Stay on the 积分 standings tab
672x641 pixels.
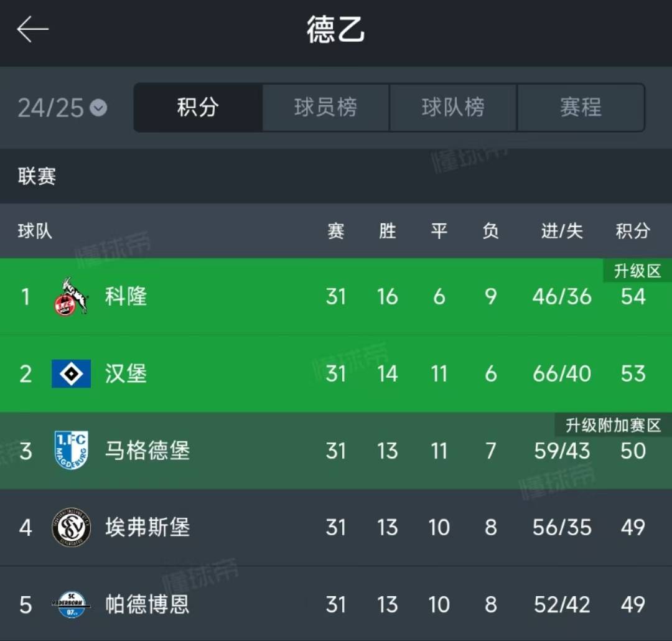(199, 107)
